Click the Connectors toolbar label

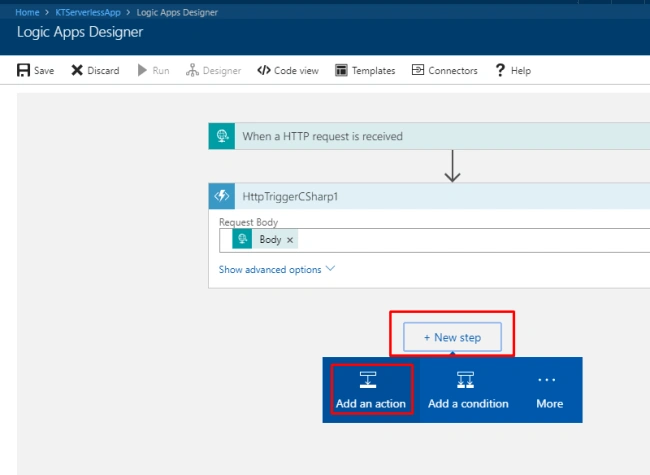[453, 70]
